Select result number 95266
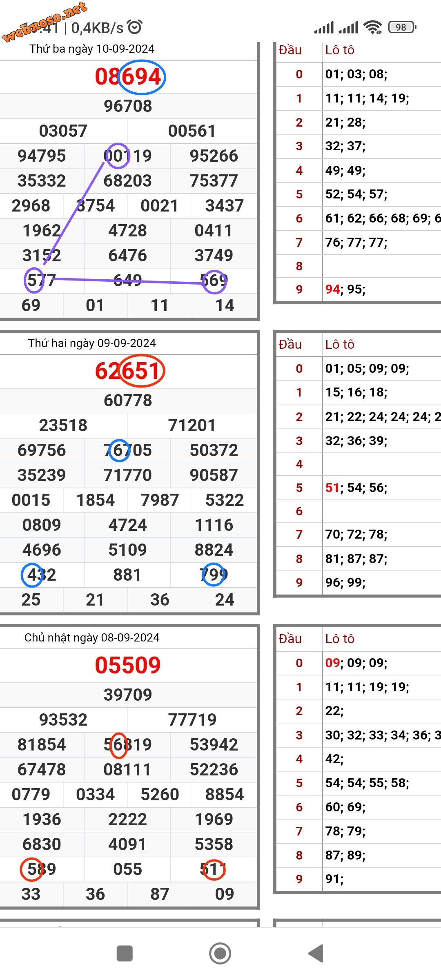The width and height of the screenshot is (441, 980). click(x=214, y=156)
